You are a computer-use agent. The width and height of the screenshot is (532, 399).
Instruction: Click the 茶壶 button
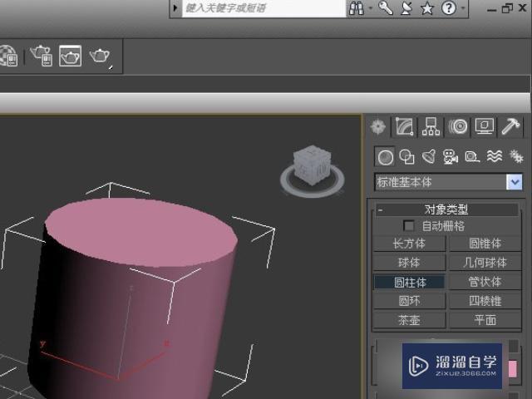[x=409, y=320]
